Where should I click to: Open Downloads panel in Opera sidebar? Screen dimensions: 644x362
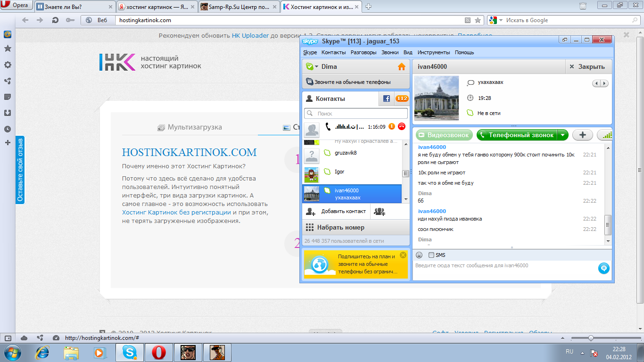[8, 113]
